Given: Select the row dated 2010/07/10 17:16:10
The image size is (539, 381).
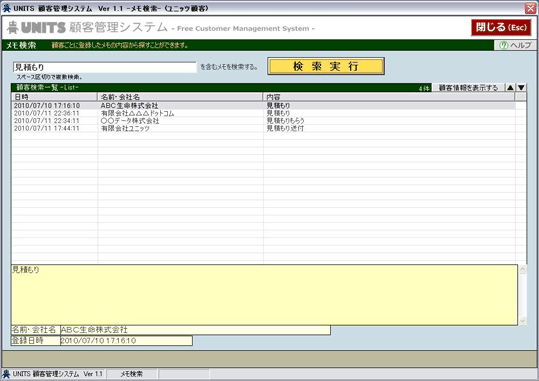Looking at the screenshot, I should click(263, 106).
